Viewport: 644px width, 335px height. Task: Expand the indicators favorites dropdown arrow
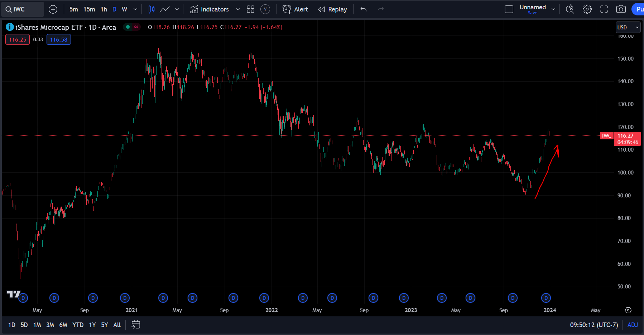tap(237, 9)
